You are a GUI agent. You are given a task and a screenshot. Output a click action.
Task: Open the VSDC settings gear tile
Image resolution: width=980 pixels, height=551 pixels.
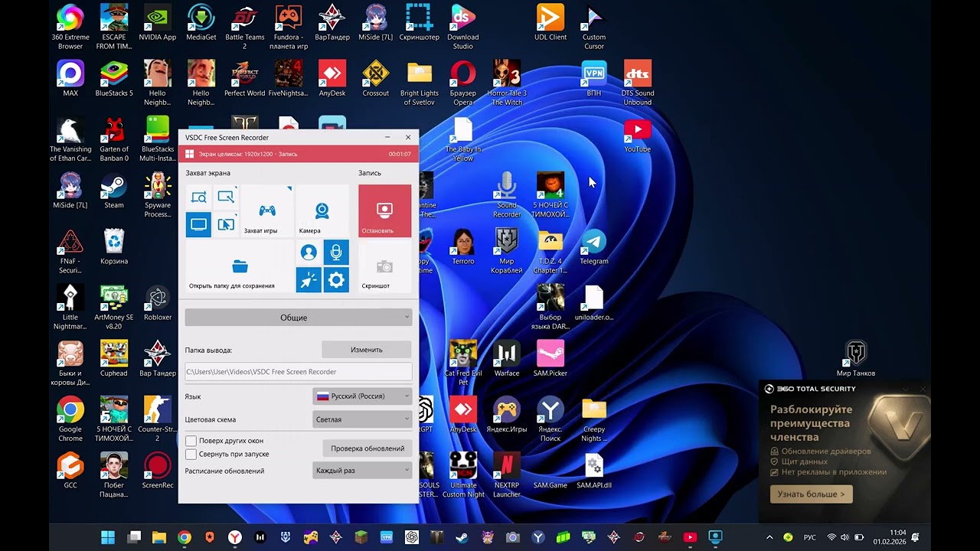(x=336, y=280)
